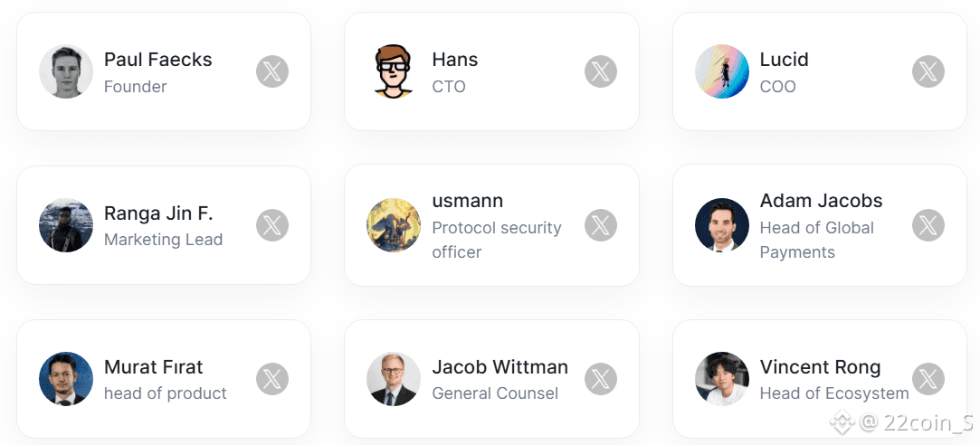Viewport: 980px width, 445px height.
Task: Click the Paul Faecks name text
Action: (157, 60)
